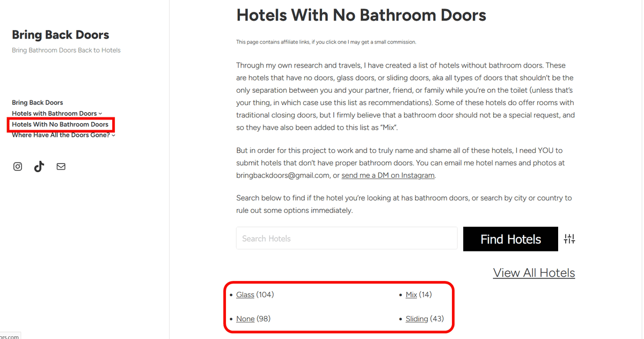Click the Bring Bathroom Doors Back to Hotels tagline
644x339 pixels.
pos(66,50)
